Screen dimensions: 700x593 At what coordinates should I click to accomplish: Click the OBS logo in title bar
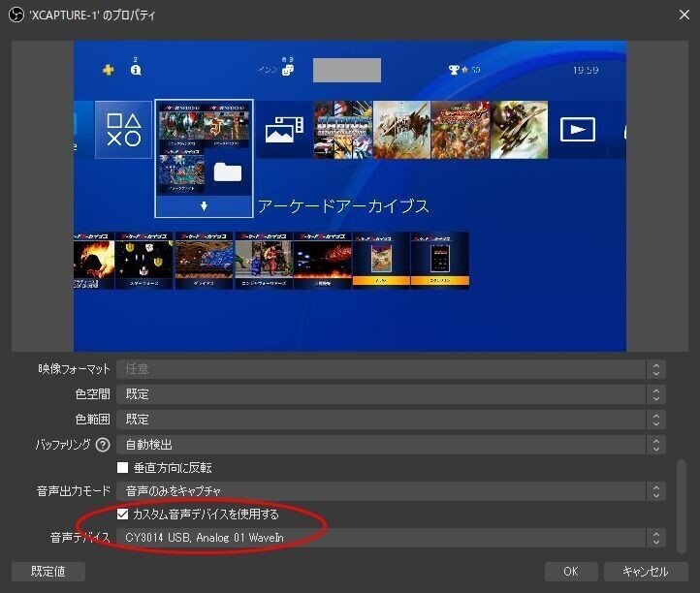point(16,16)
